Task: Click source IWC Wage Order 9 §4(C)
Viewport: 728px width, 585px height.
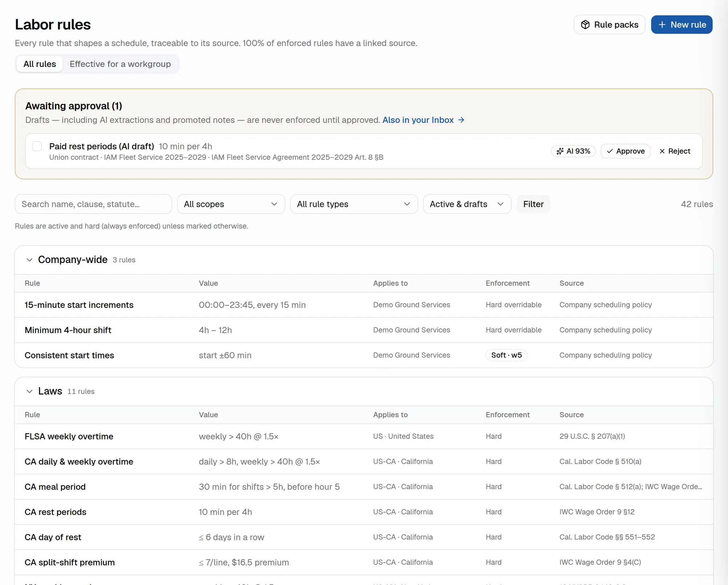Action: (x=600, y=562)
